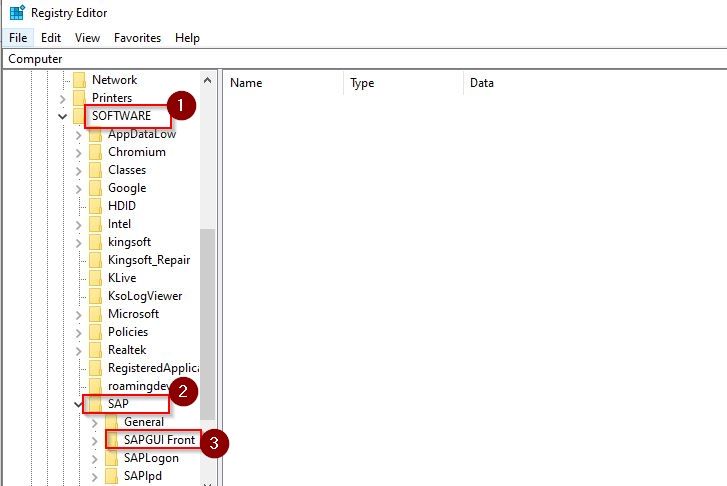Click the Policies folder icon
The image size is (727, 486).
coord(96,332)
